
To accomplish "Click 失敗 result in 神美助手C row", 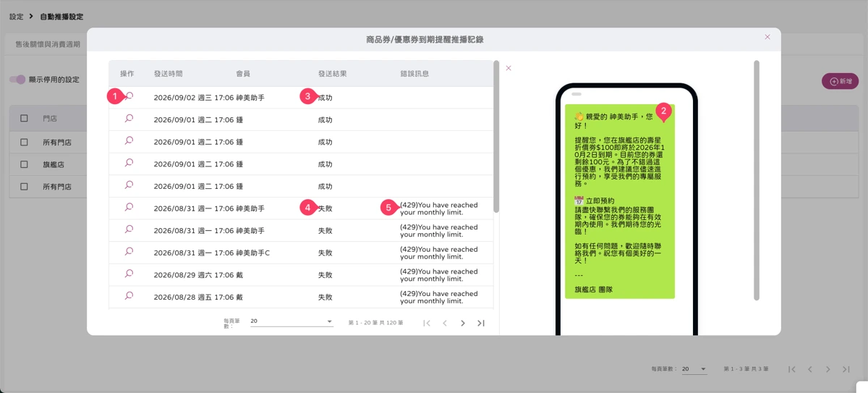I will [325, 253].
